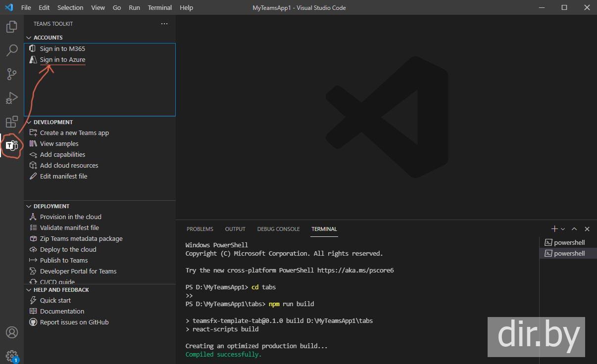This screenshot has width=597, height=364.
Task: Maximize the panel with the up chevron
Action: click(x=574, y=229)
